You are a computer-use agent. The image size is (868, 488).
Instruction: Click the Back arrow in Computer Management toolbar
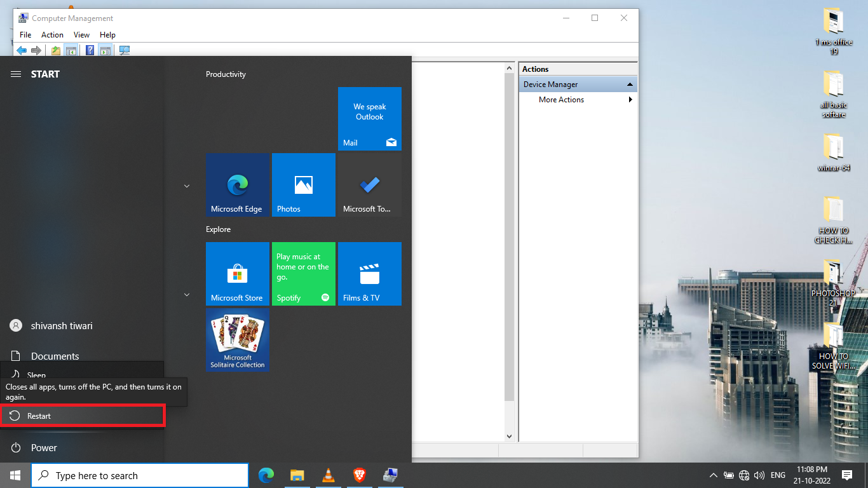(x=22, y=50)
